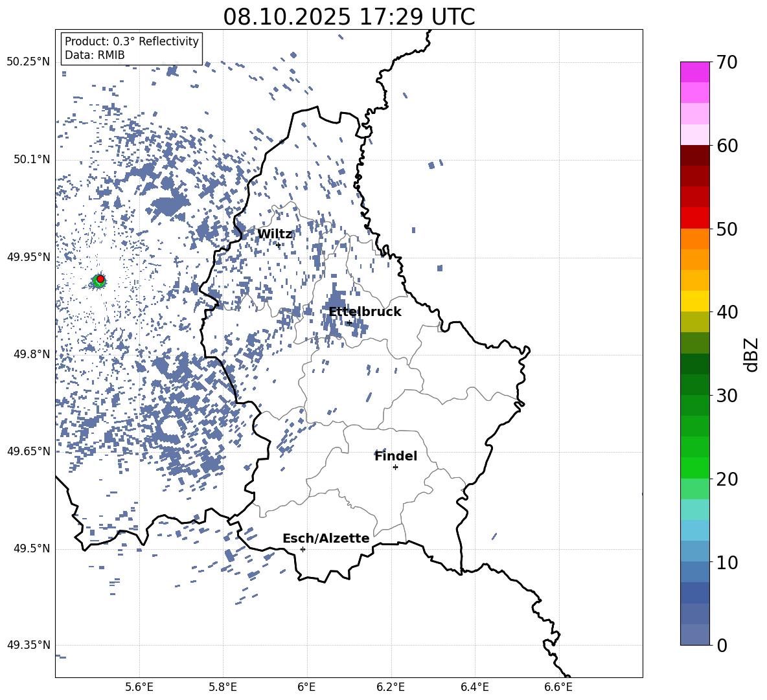
Task: Click the olive band just below 40
Action: tap(695, 322)
